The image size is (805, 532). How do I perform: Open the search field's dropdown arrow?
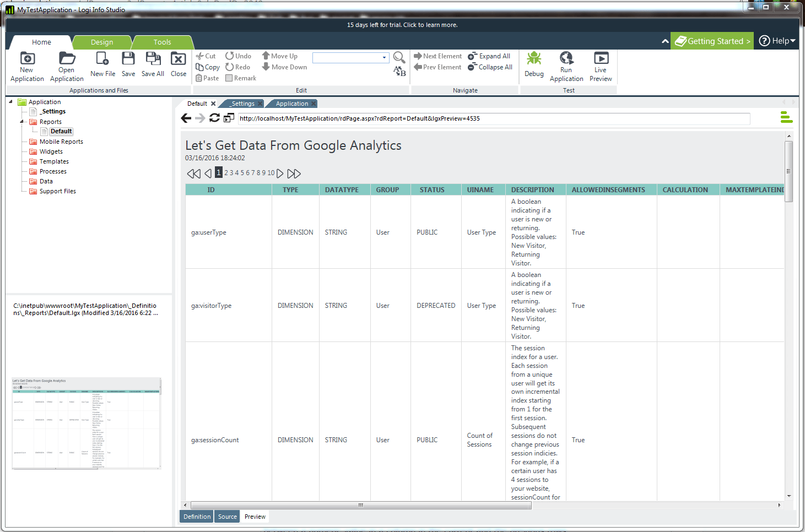pos(385,57)
